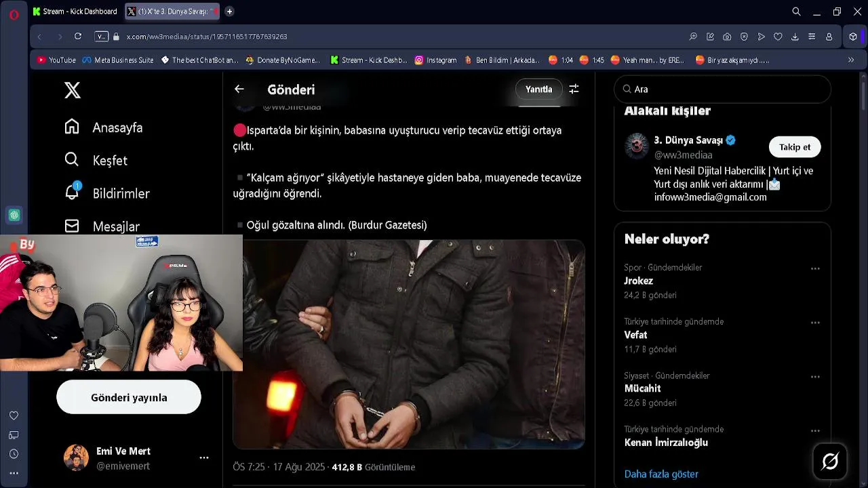This screenshot has width=868, height=488.
Task: Open a new browser tab
Action: pos(229,12)
